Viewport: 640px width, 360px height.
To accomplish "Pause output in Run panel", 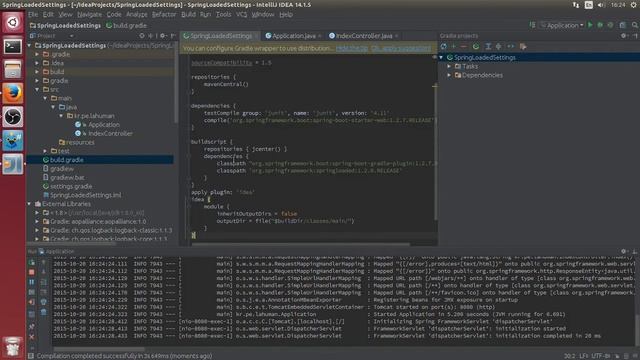I will [x=31, y=282].
